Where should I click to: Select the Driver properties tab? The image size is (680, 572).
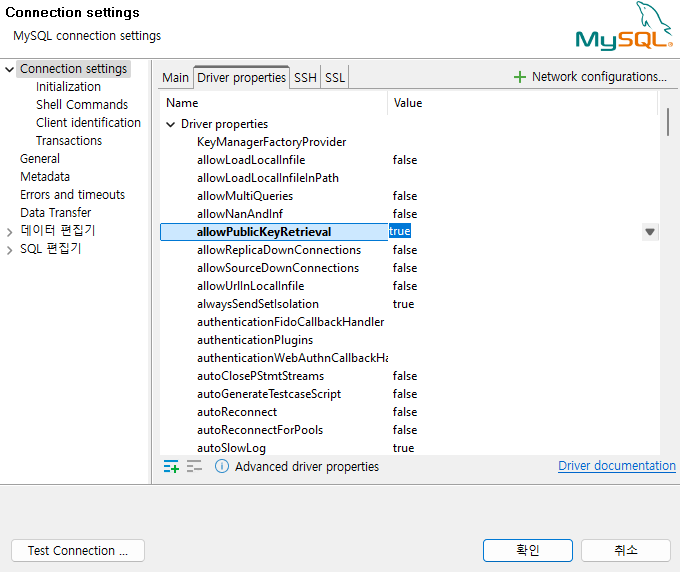click(x=242, y=78)
